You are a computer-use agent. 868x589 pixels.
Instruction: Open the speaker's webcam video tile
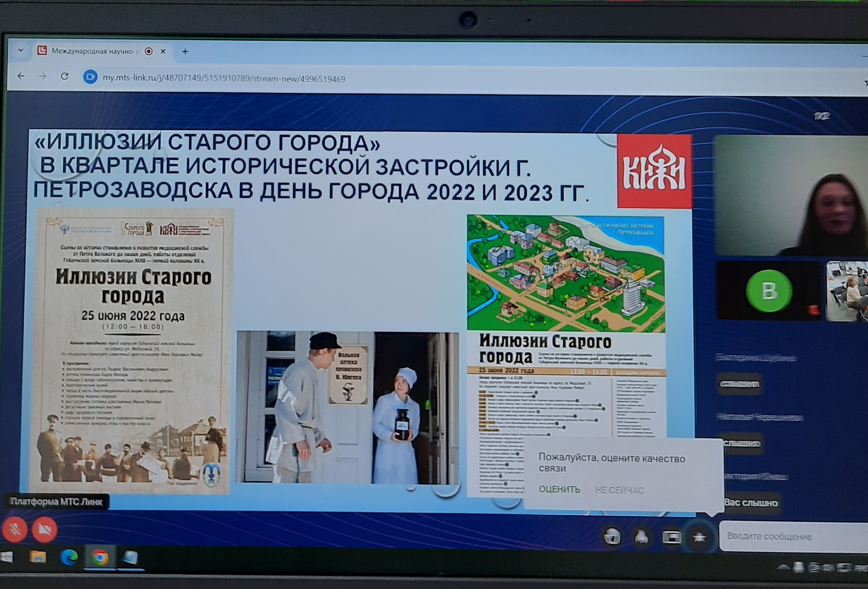pos(790,195)
